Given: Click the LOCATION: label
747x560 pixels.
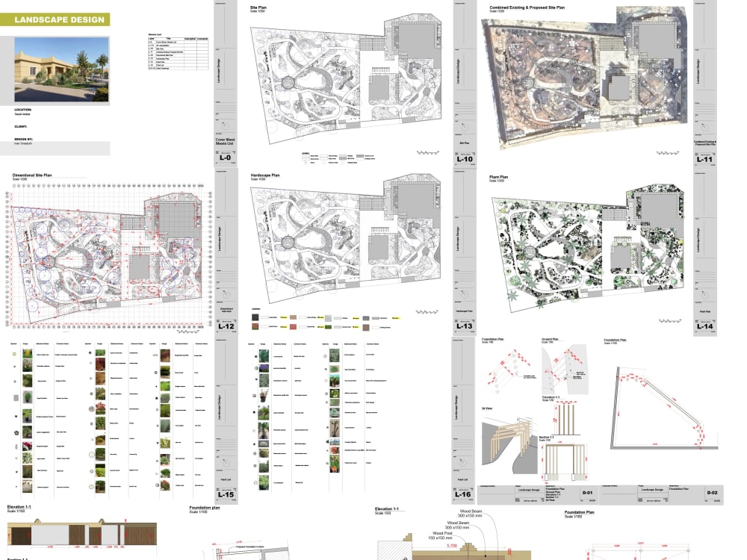Looking at the screenshot, I should 23,110.
